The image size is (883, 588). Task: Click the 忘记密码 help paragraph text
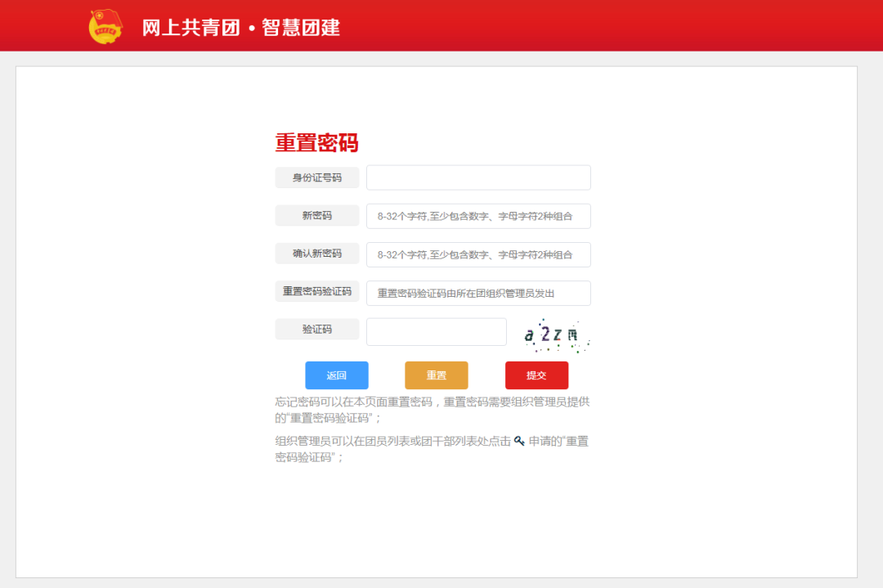click(x=432, y=410)
